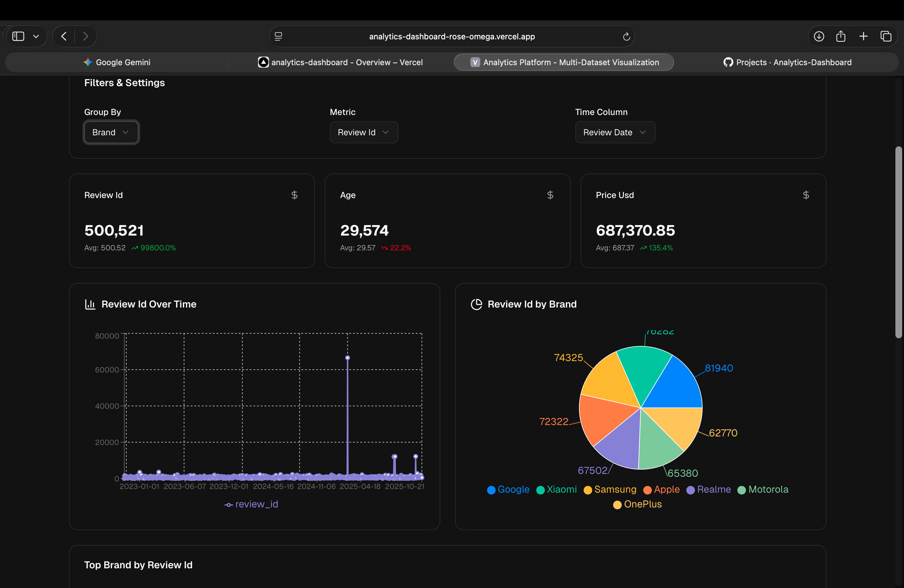Click the dollar icon on the Price Usd card
Viewport: 904px width, 588px height.
(x=806, y=195)
